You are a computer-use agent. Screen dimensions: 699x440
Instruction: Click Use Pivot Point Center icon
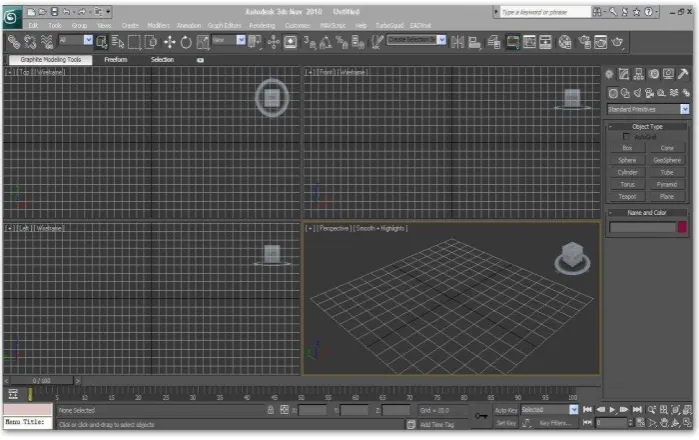255,42
